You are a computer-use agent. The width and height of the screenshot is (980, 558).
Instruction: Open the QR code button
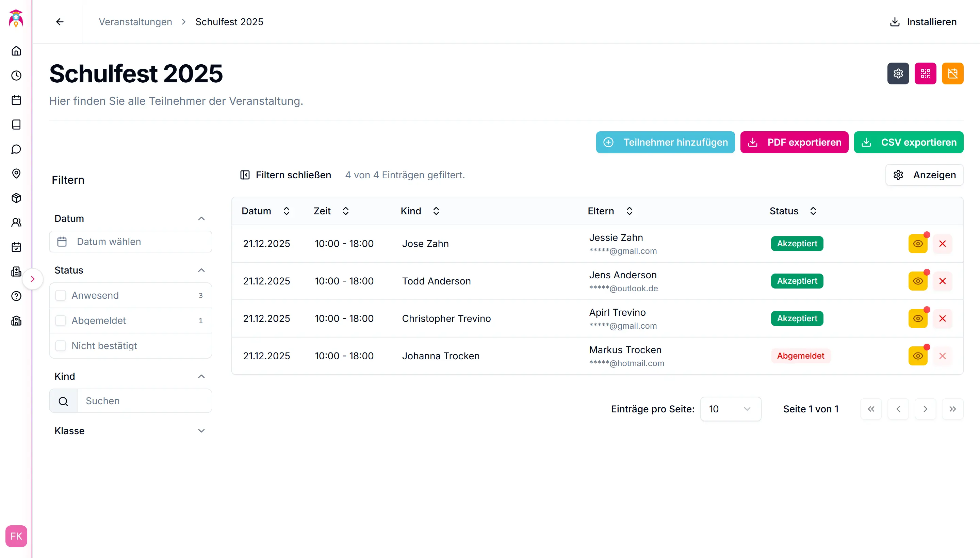tap(925, 73)
